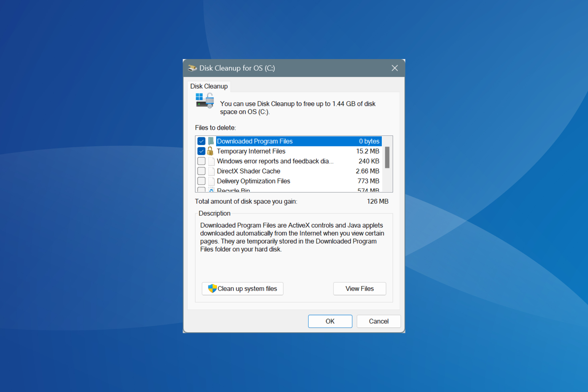Image resolution: width=588 pixels, height=392 pixels.
Task: Click the Delivery Optimization Files file icon
Action: pos(211,181)
